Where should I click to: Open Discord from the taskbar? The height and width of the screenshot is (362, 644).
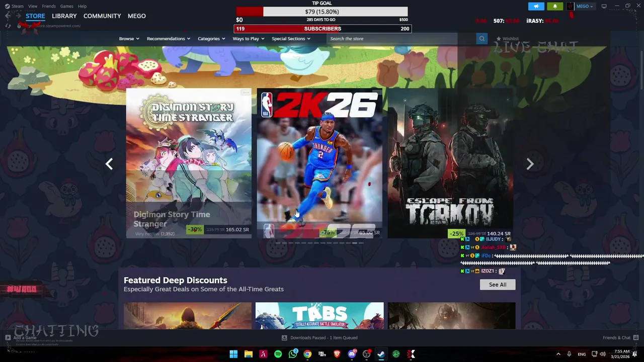[x=352, y=354]
